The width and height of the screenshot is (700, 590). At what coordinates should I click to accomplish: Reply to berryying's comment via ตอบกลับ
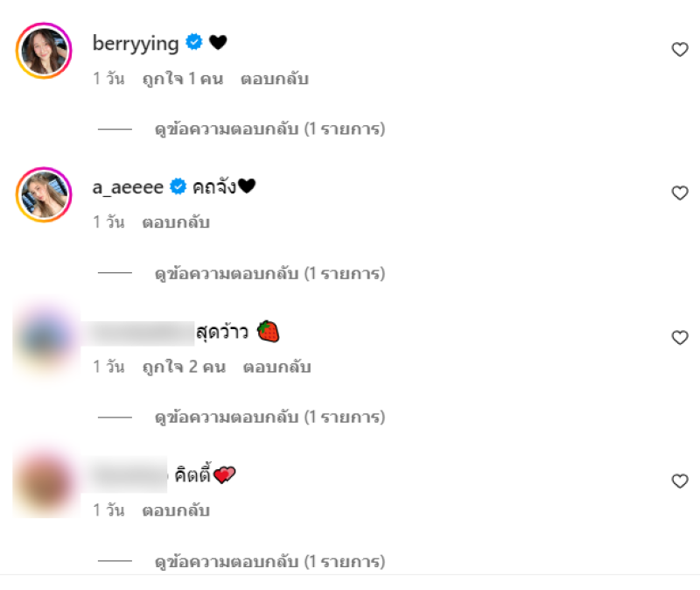(275, 79)
